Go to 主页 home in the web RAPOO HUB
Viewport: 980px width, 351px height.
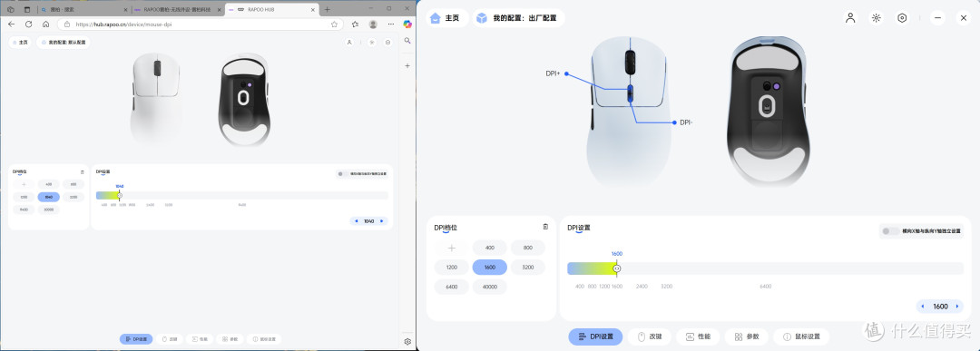tap(21, 43)
